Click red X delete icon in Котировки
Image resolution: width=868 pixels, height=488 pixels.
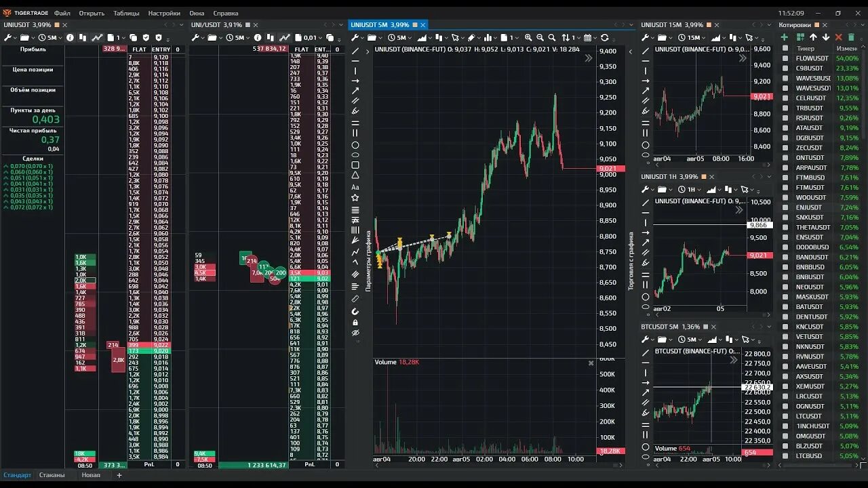tap(839, 37)
